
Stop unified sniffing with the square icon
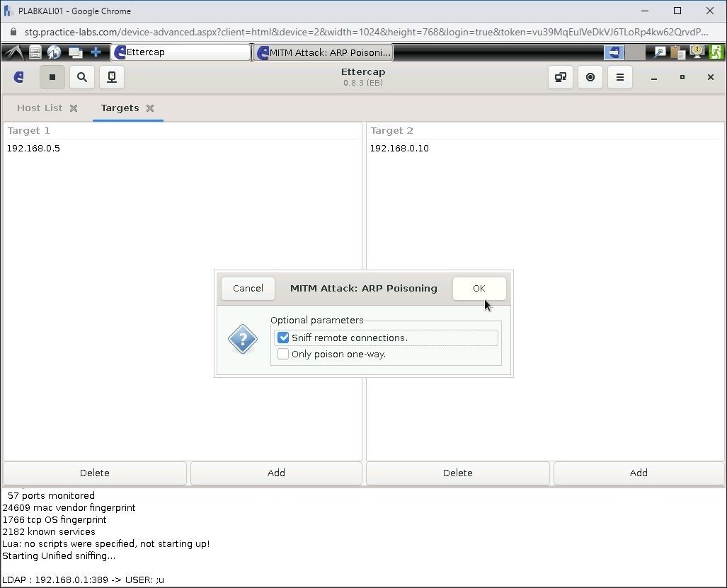pyautogui.click(x=52, y=77)
